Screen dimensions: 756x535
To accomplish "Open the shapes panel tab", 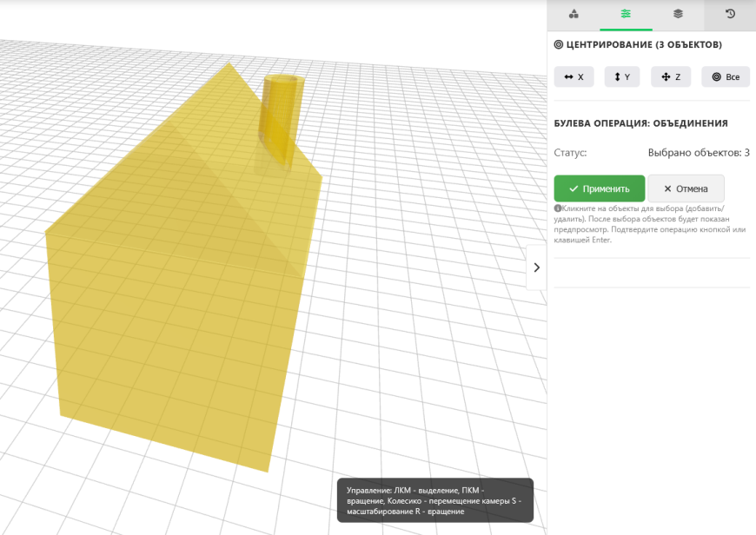I will pyautogui.click(x=572, y=15).
